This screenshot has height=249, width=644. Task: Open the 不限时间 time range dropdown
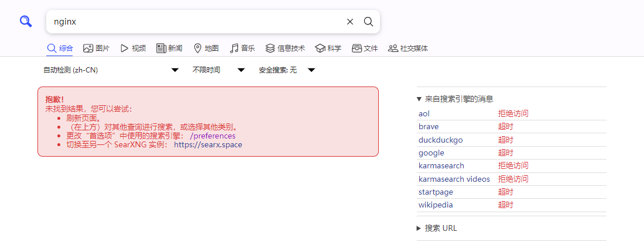click(x=218, y=70)
